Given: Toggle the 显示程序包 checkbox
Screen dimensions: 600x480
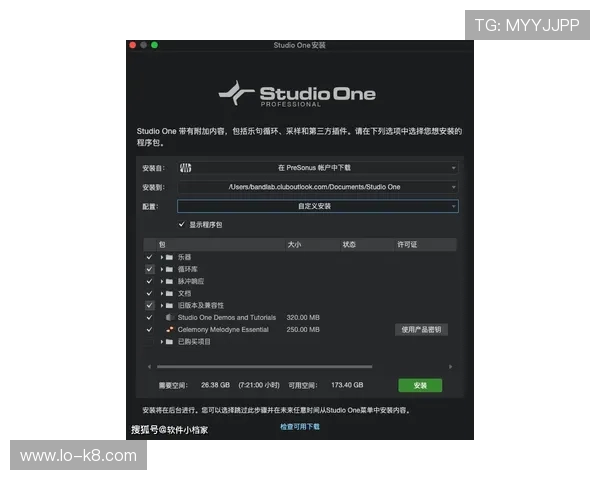Looking at the screenshot, I should click(182, 224).
